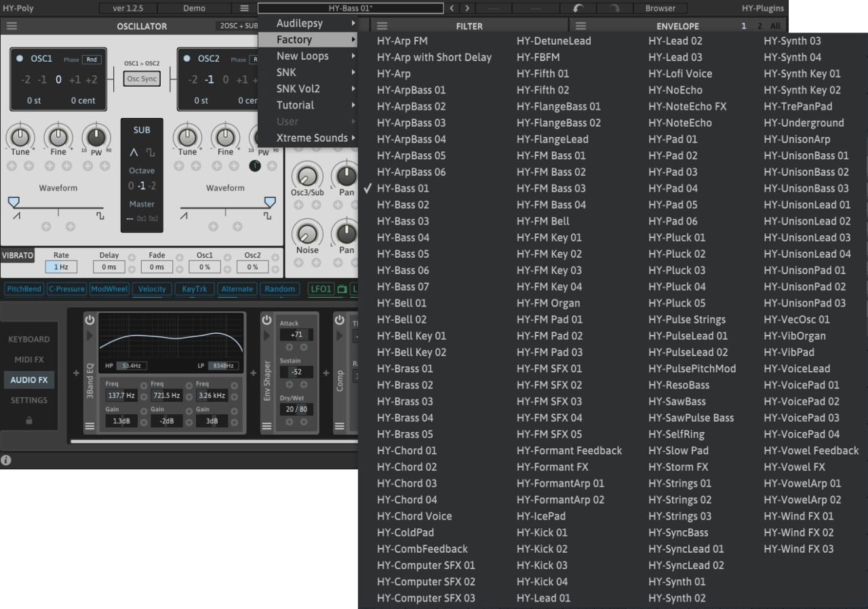Open the Comp module menu icon
Image resolution: width=868 pixels, height=609 pixels.
pos(340,426)
